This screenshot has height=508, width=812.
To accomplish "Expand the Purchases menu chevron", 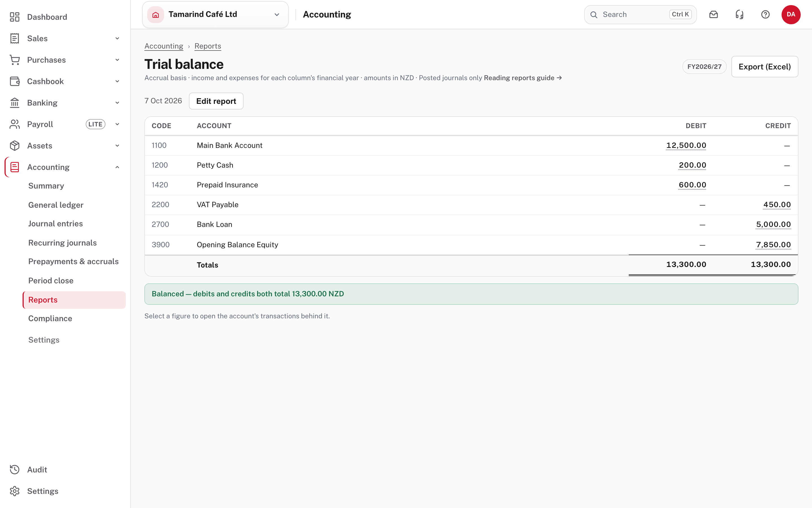I will point(117,60).
